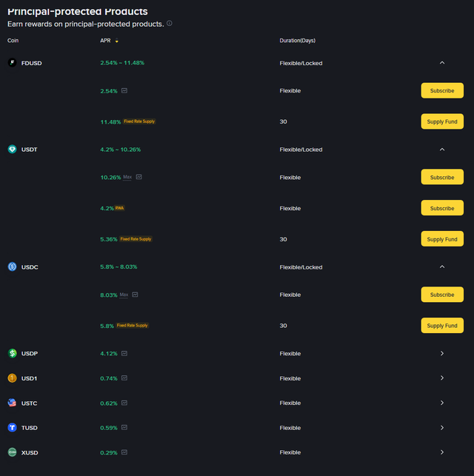Screen dimensions: 474x476
Task: Expand the XUSD product row chevron
Action: [x=442, y=452]
